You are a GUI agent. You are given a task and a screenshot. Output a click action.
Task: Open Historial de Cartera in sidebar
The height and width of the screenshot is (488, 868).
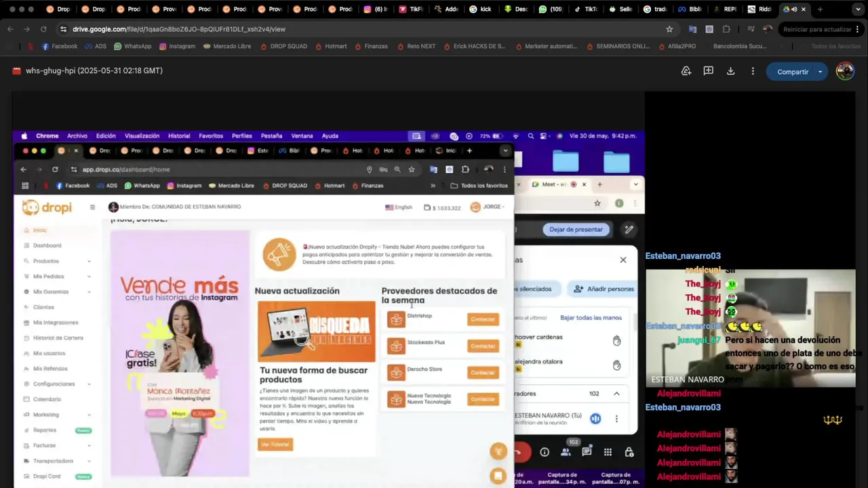(x=58, y=338)
